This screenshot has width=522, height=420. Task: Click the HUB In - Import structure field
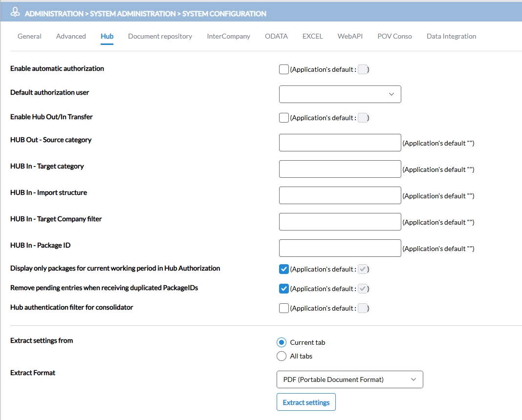340,195
